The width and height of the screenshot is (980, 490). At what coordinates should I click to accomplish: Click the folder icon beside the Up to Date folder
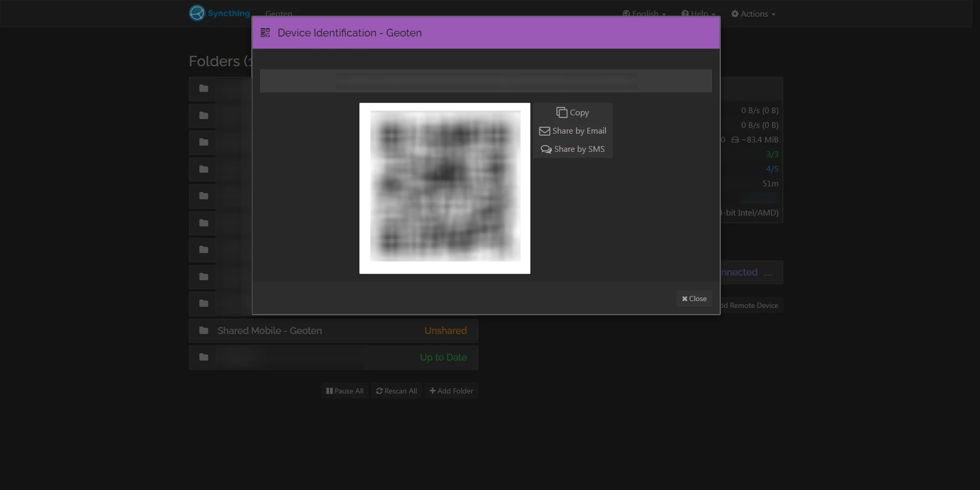click(x=203, y=357)
